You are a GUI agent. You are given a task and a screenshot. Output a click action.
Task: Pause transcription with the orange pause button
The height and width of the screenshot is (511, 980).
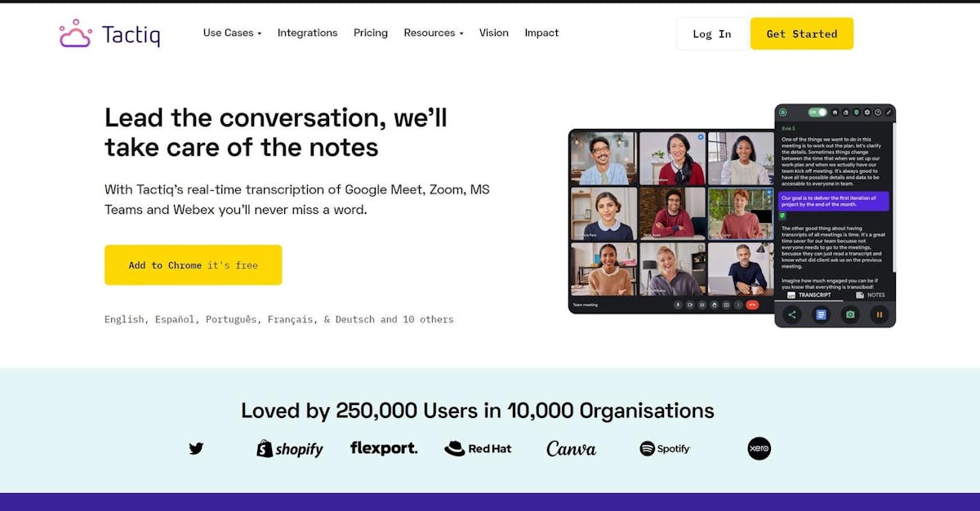880,314
